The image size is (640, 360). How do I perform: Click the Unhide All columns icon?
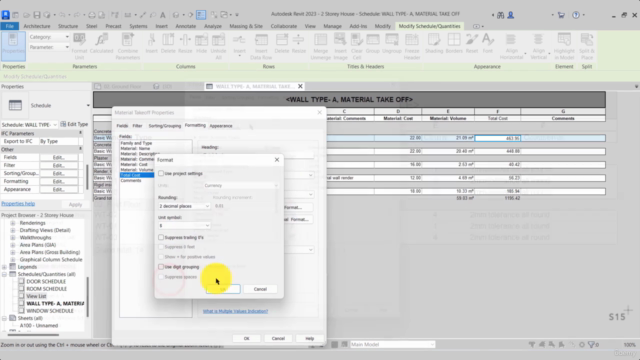coord(218,46)
